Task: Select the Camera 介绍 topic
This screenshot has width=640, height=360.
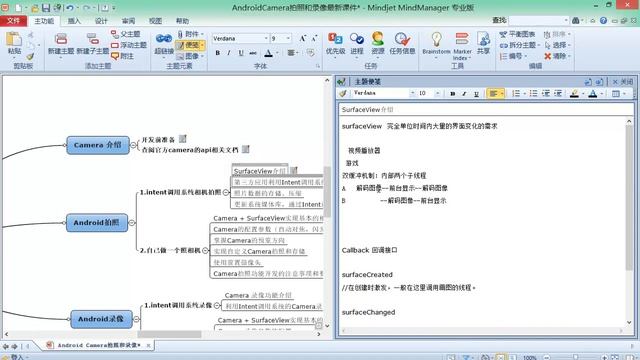Action: click(x=98, y=145)
